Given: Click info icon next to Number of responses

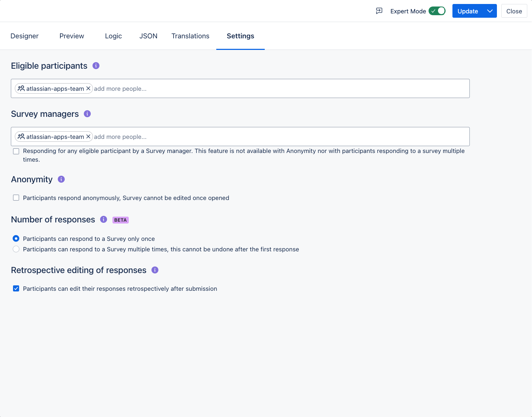Looking at the screenshot, I should coord(103,219).
